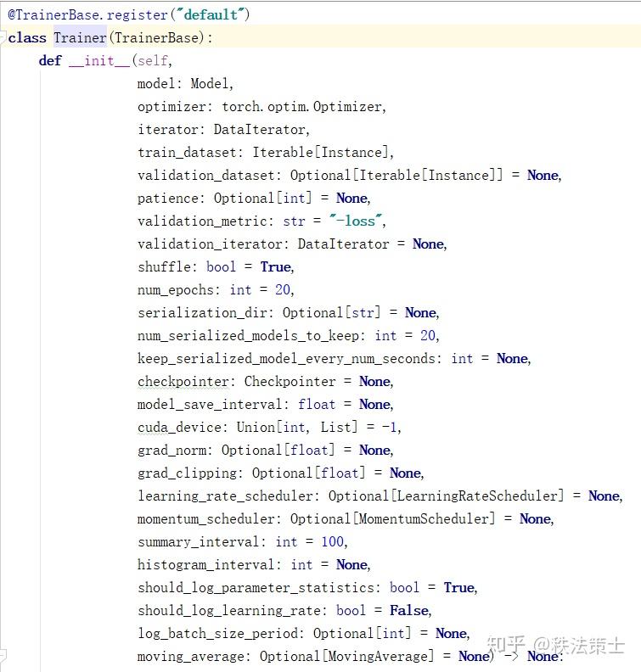Click the value 100 on summary_interval line
Screen dimensions: 641x672
(x=332, y=542)
